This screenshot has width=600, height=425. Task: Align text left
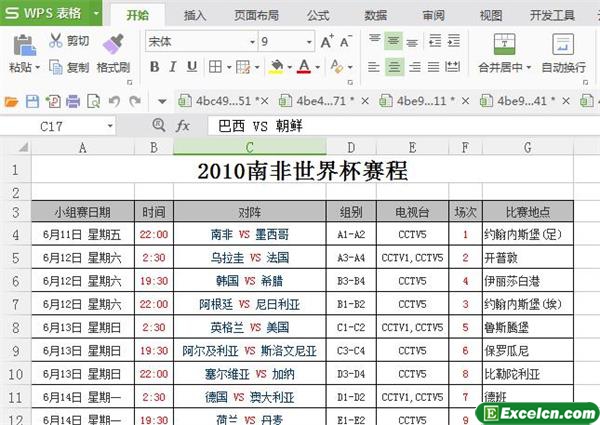(373, 67)
